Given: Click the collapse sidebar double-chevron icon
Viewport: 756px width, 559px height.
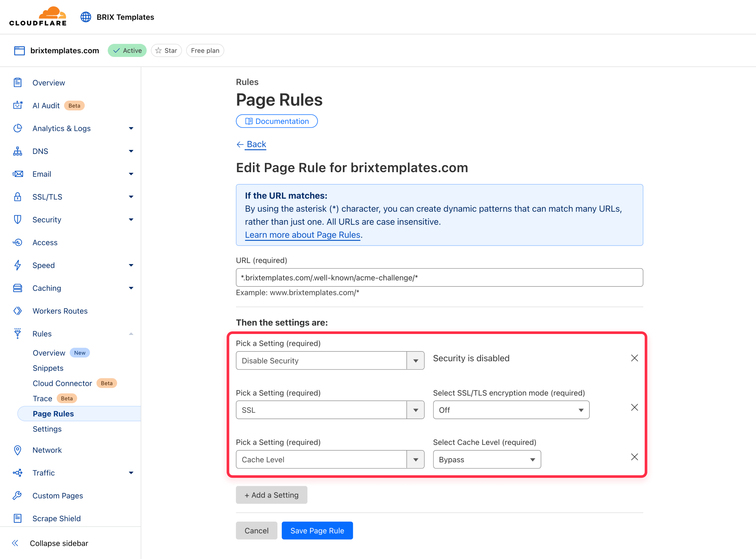Looking at the screenshot, I should [x=15, y=543].
